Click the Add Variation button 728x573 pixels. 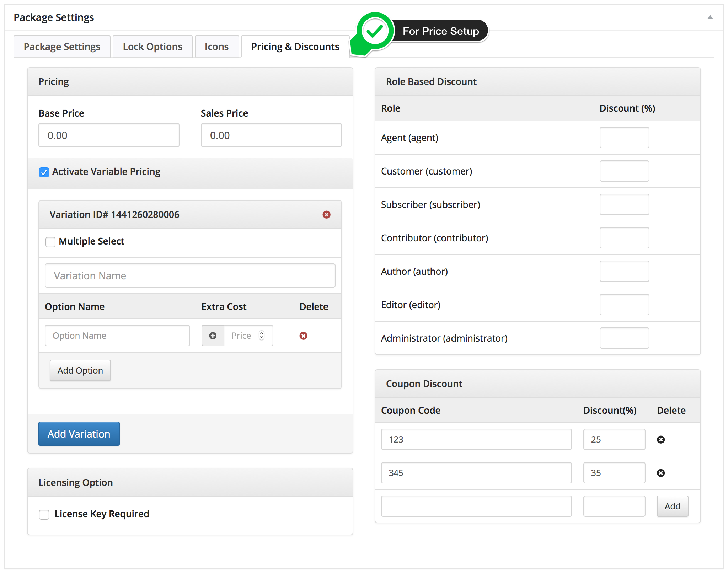click(x=79, y=434)
